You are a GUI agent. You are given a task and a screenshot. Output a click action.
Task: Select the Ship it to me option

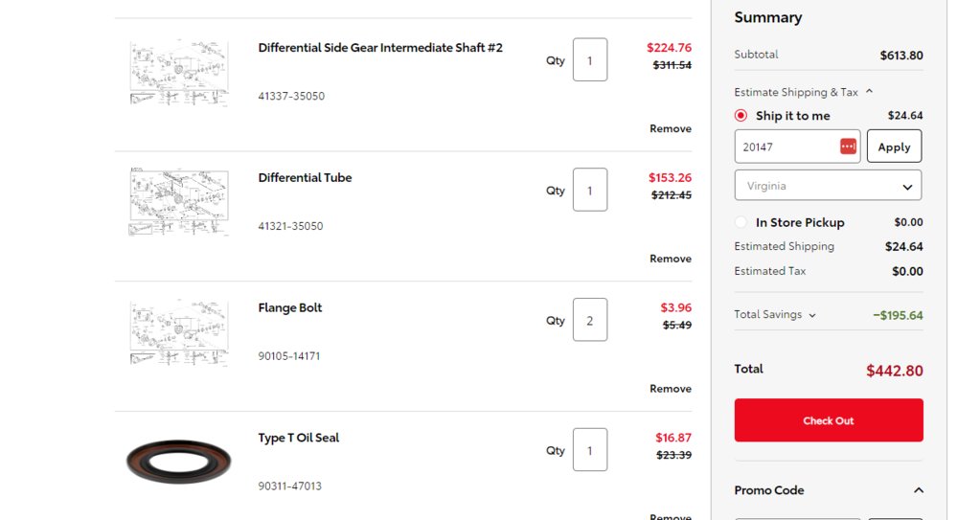point(741,116)
